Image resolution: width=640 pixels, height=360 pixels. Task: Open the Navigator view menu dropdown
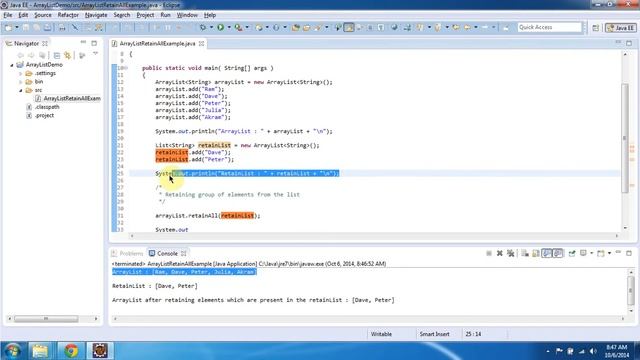(x=96, y=54)
